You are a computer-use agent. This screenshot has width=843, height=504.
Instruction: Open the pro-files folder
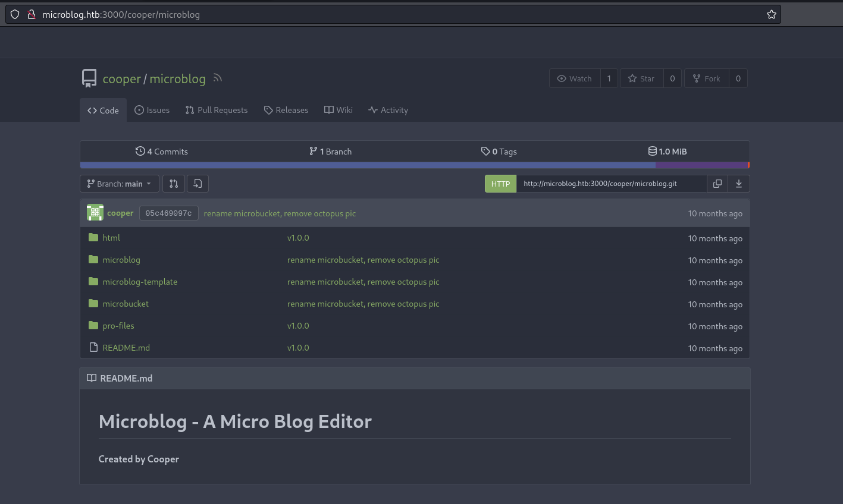pos(118,326)
